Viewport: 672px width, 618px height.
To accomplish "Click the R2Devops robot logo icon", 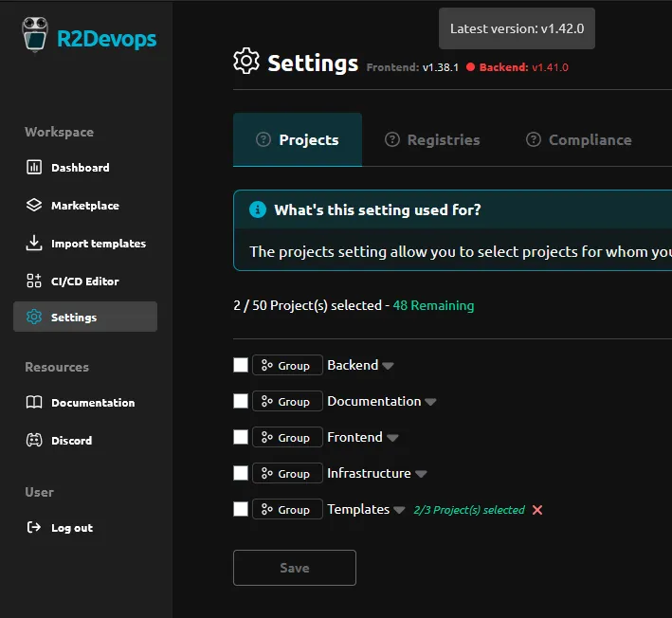I will pyautogui.click(x=35, y=35).
